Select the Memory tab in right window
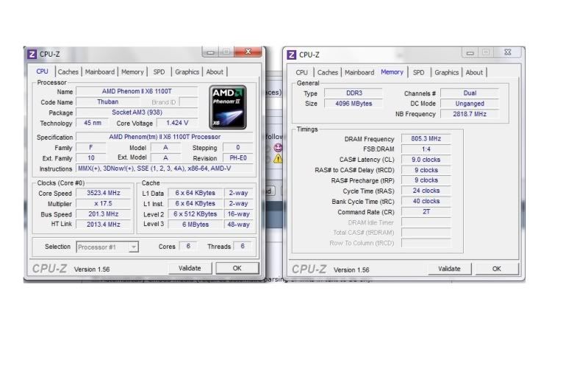Viewport: 588px width, 368px height. pos(392,72)
